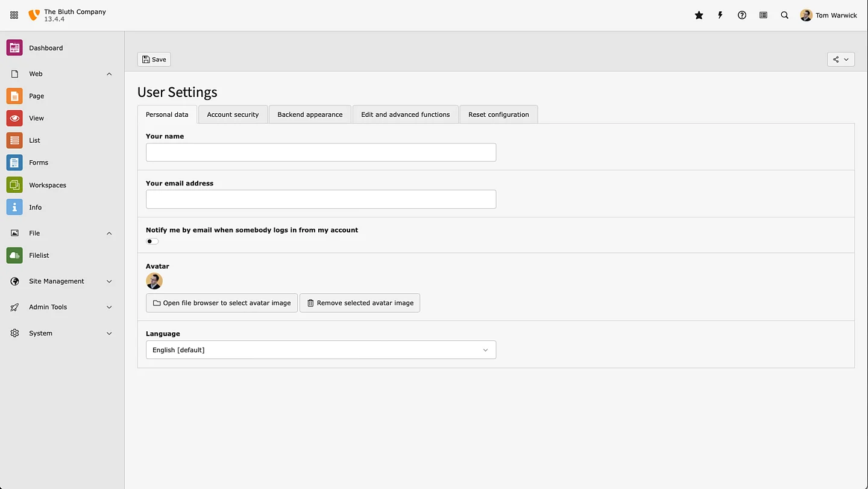Click the View module eye icon
This screenshot has height=489, width=868.
click(x=14, y=118)
